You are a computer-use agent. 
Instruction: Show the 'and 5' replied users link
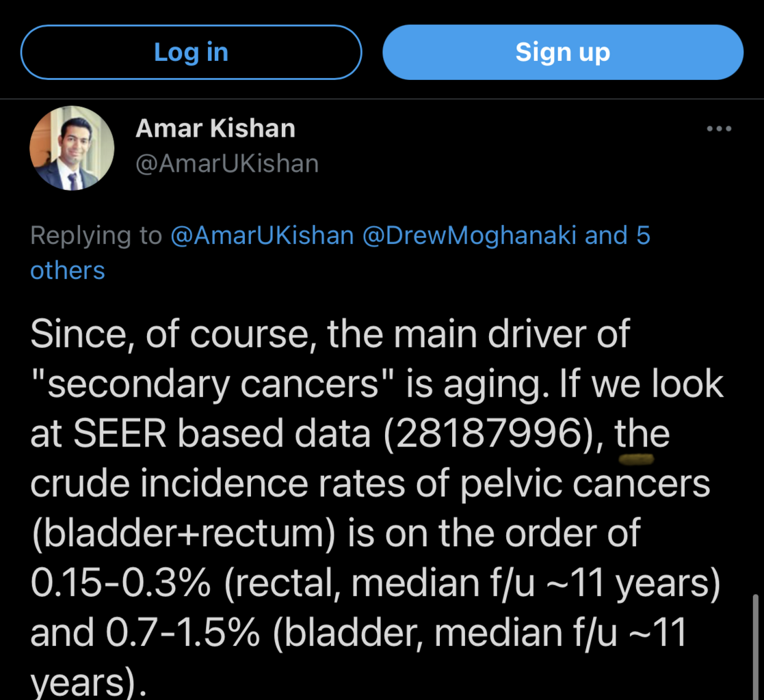click(618, 236)
